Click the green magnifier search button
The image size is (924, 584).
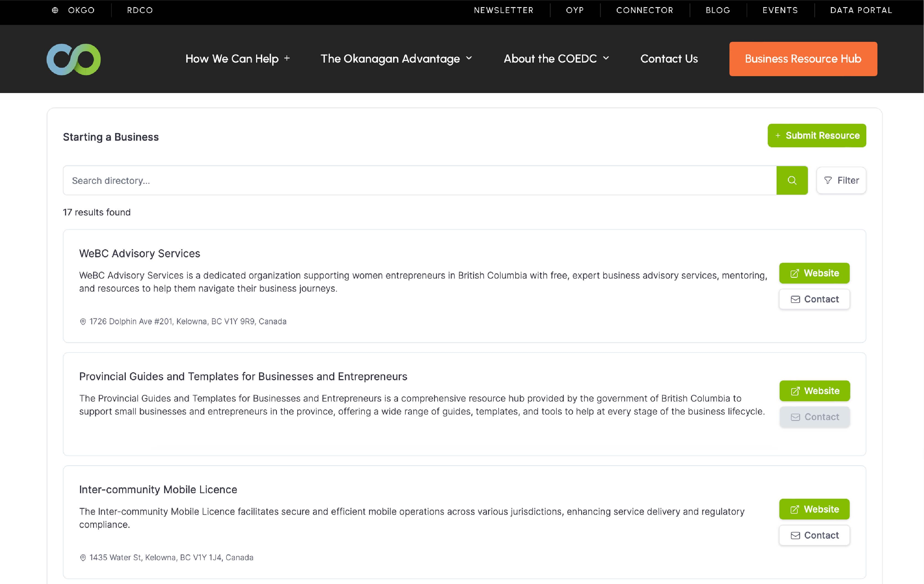tap(792, 180)
